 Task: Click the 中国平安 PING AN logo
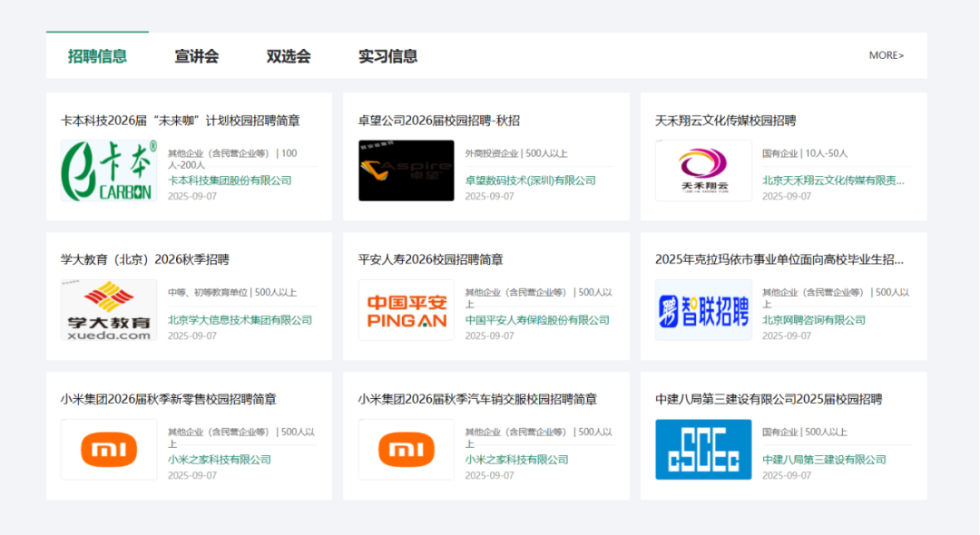point(406,310)
